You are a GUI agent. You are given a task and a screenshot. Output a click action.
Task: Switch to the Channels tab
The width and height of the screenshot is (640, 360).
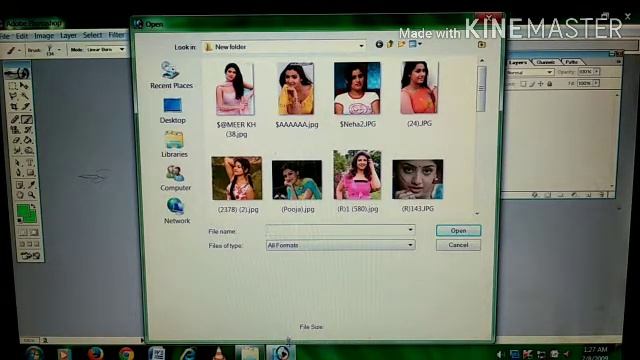click(545, 62)
